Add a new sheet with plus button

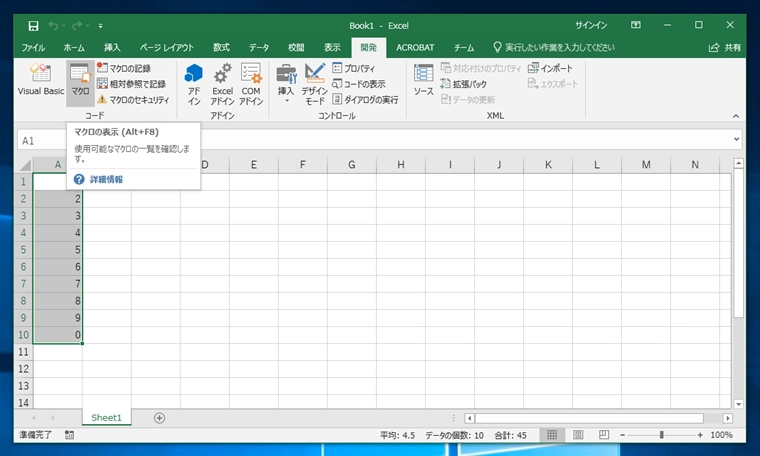click(159, 418)
